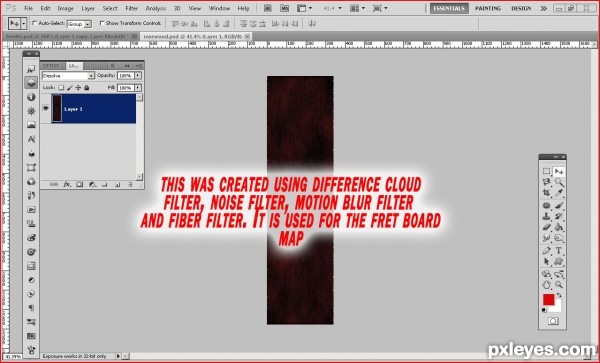The width and height of the screenshot is (600, 363).
Task: Hide Layer 1 with eye icon
Action: point(46,109)
